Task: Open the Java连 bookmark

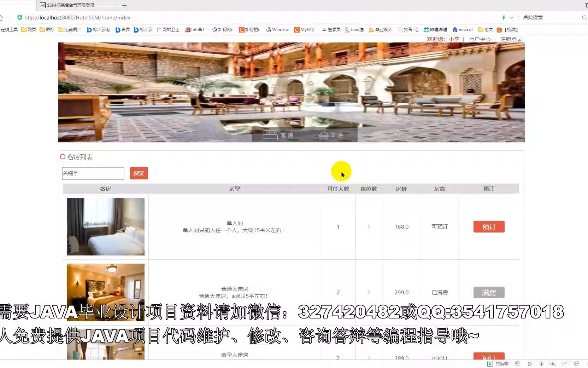Action: (x=354, y=30)
